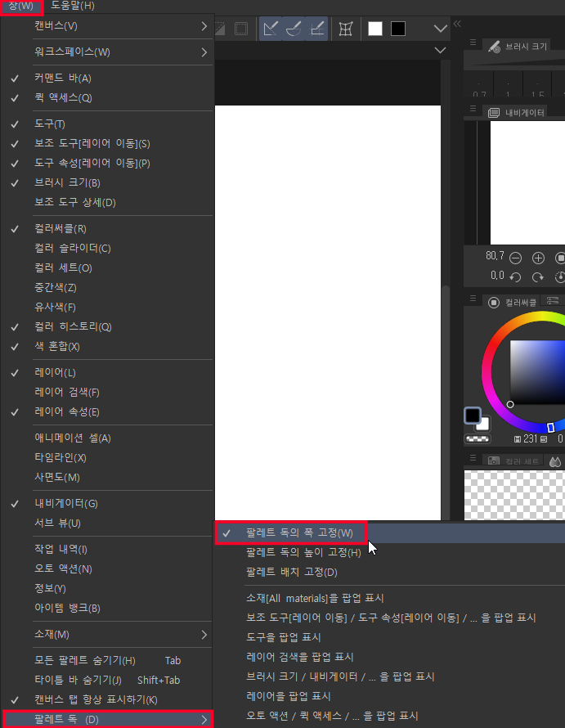Click the navigator zoom out (minus) icon
Viewport: 565px width, 728px height.
tap(515, 258)
